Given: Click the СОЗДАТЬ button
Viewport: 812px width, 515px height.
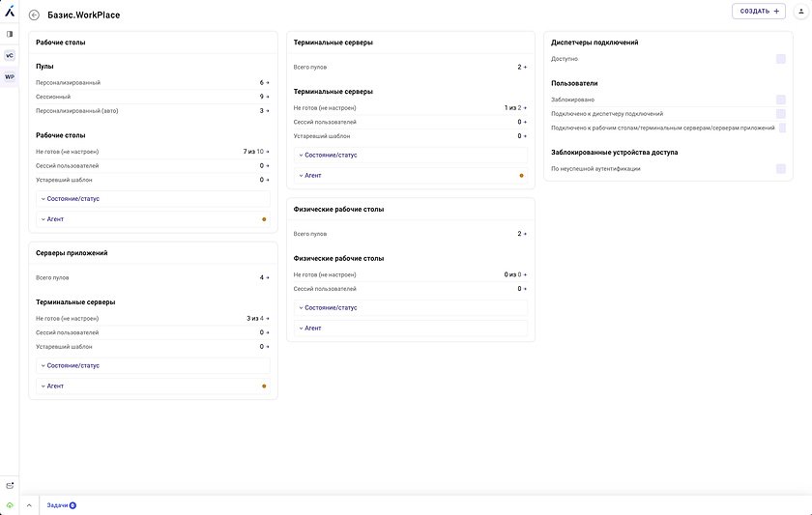Looking at the screenshot, I should (759, 12).
